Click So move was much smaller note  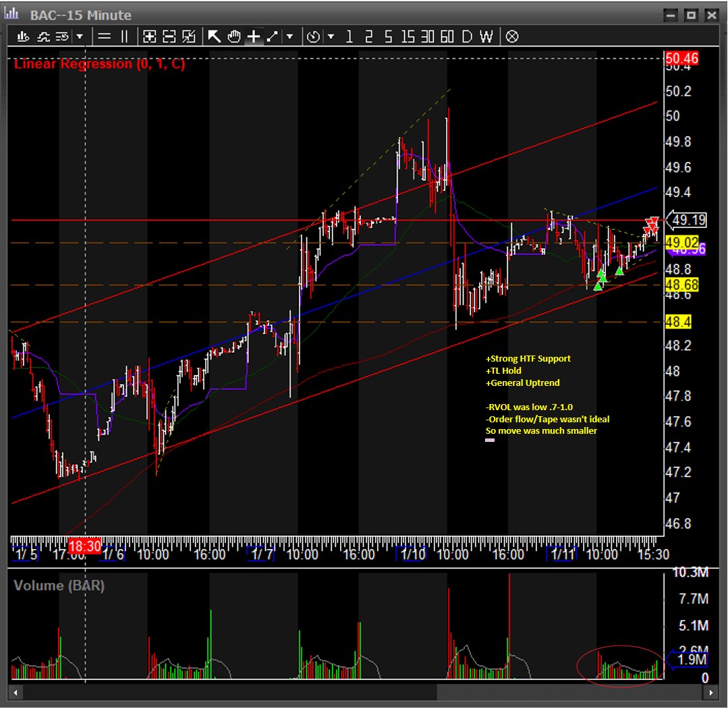[541, 431]
